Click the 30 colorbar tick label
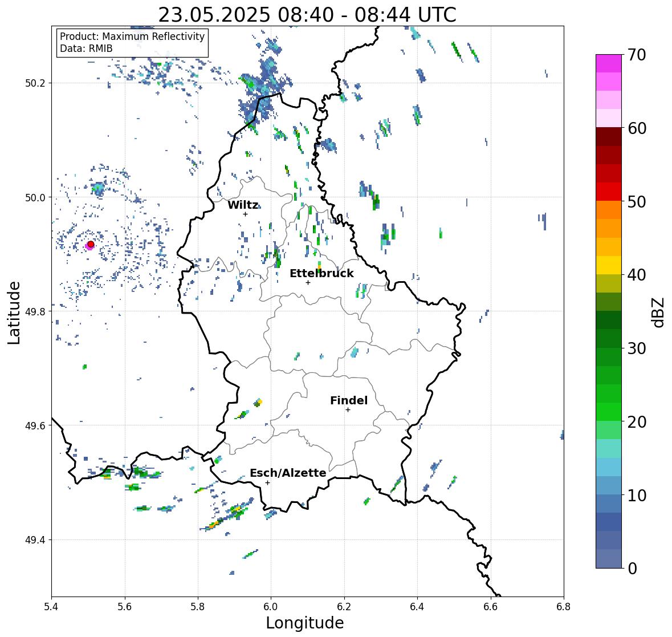The height and width of the screenshot is (637, 672). tap(637, 348)
